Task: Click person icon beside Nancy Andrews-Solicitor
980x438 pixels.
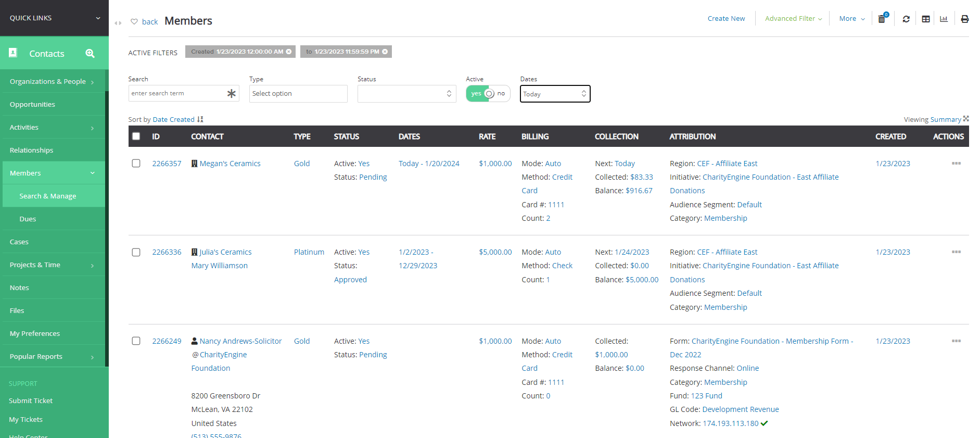Action: click(195, 341)
